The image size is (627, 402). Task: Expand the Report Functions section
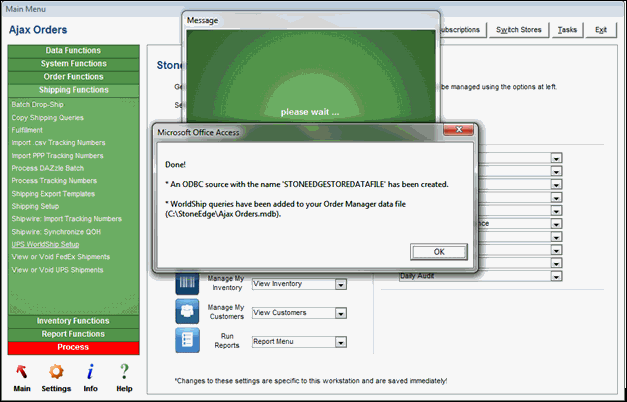pyautogui.click(x=73, y=334)
